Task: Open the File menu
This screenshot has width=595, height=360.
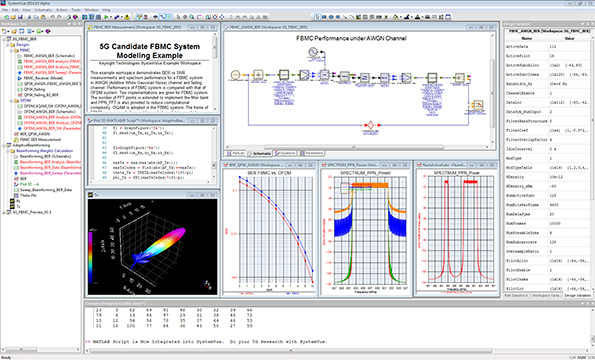Action: [5, 10]
